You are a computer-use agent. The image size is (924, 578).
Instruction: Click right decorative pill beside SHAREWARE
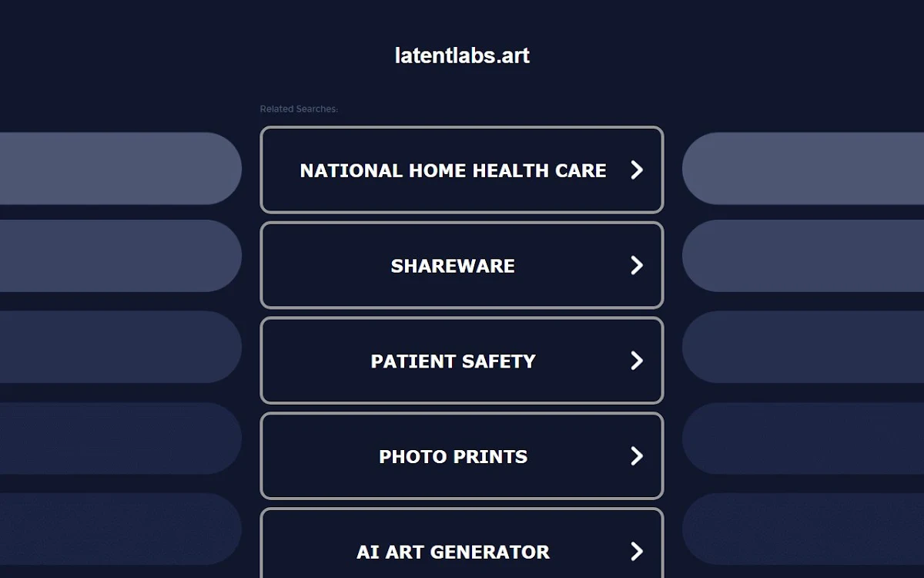coord(803,256)
